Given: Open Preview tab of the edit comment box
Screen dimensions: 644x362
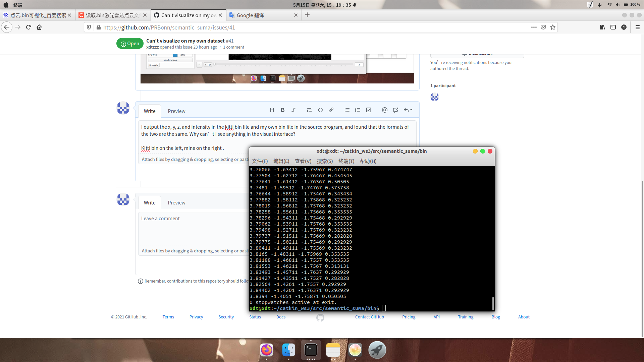Looking at the screenshot, I should [176, 111].
